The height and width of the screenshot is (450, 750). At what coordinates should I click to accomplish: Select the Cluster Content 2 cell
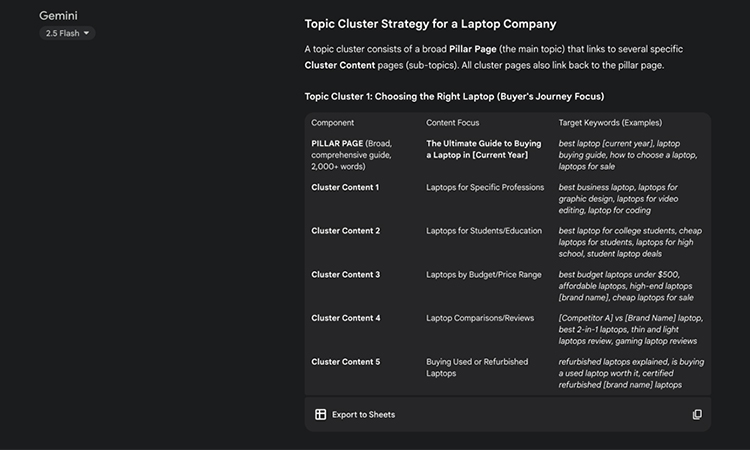tap(346, 231)
